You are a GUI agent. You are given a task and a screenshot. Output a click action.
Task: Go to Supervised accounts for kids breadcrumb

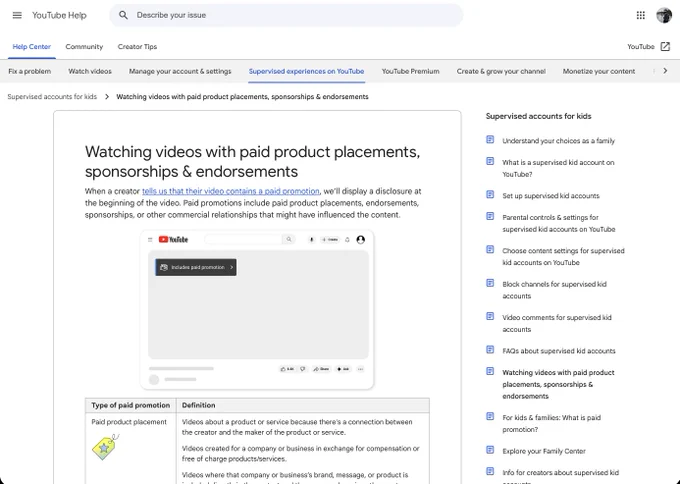tap(52, 97)
